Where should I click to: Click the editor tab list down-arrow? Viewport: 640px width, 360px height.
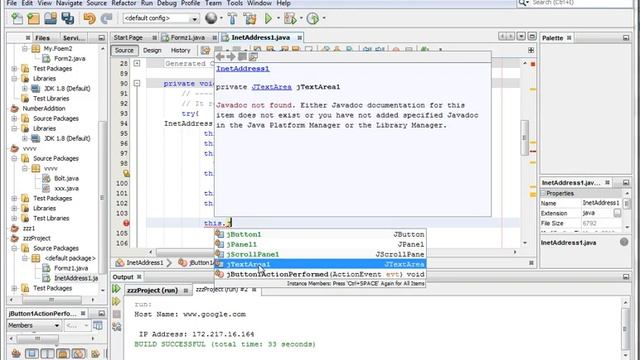click(521, 37)
